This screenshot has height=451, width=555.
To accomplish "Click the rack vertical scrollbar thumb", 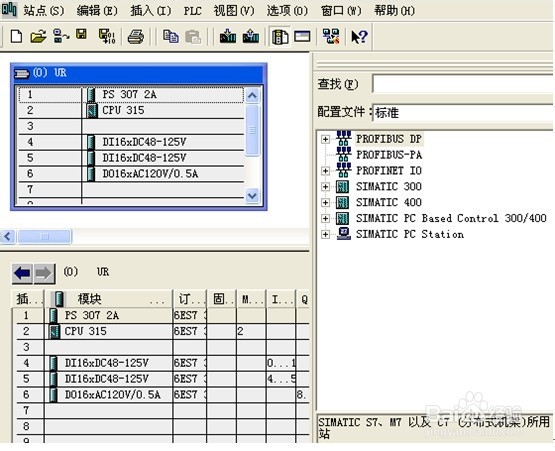I will (252, 130).
